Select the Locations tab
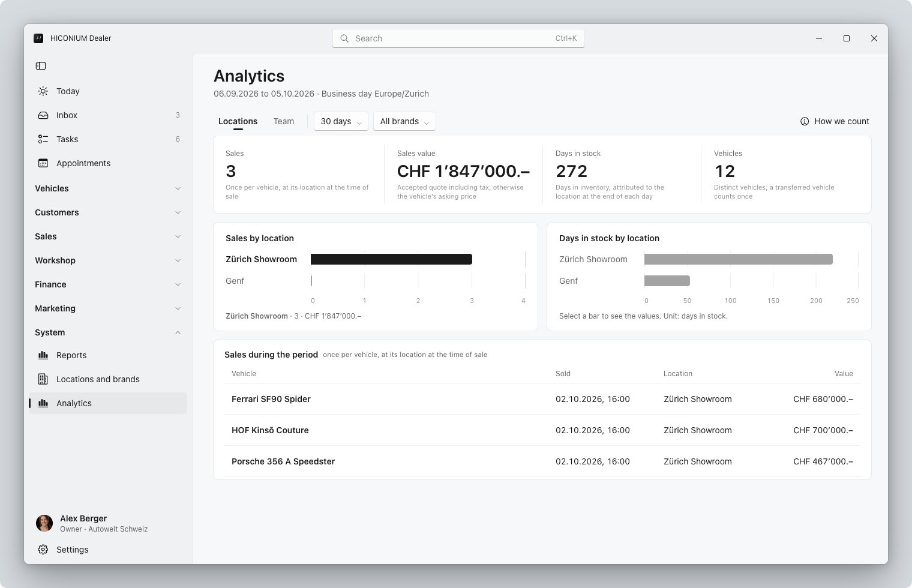The width and height of the screenshot is (912, 588). 238,121
